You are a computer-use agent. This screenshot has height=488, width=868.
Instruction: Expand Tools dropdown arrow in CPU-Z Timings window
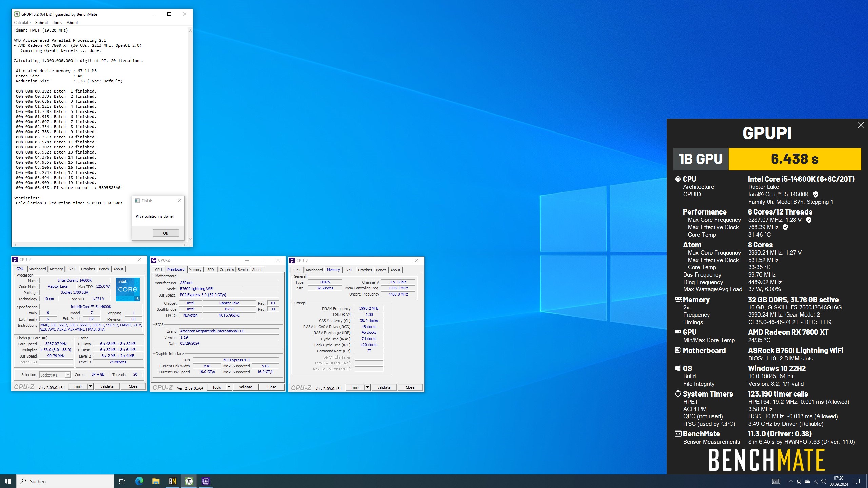coord(367,387)
